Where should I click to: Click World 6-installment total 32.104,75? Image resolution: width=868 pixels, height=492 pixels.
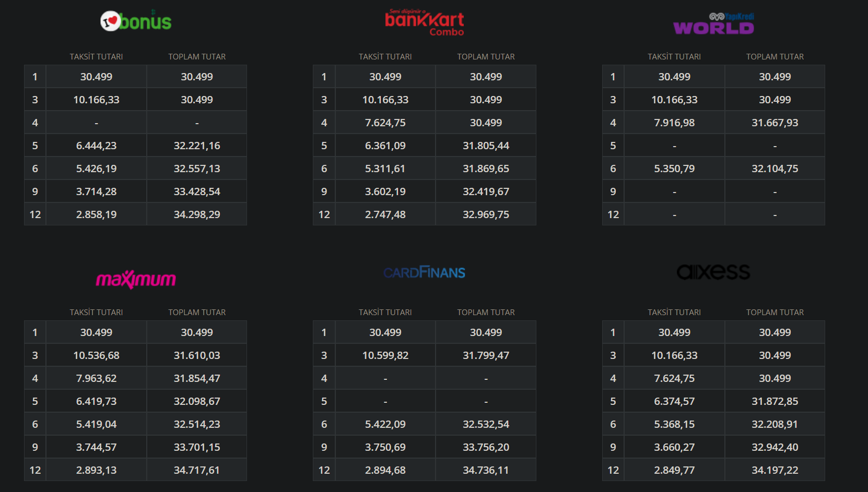coord(775,169)
